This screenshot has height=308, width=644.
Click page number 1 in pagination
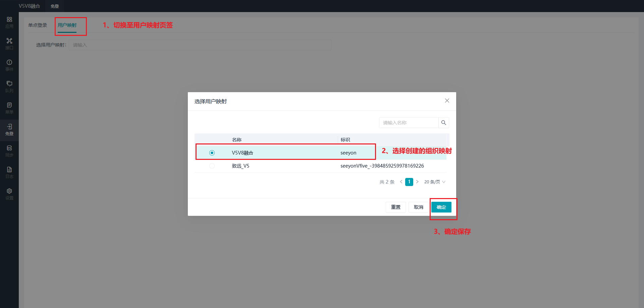coord(409,182)
